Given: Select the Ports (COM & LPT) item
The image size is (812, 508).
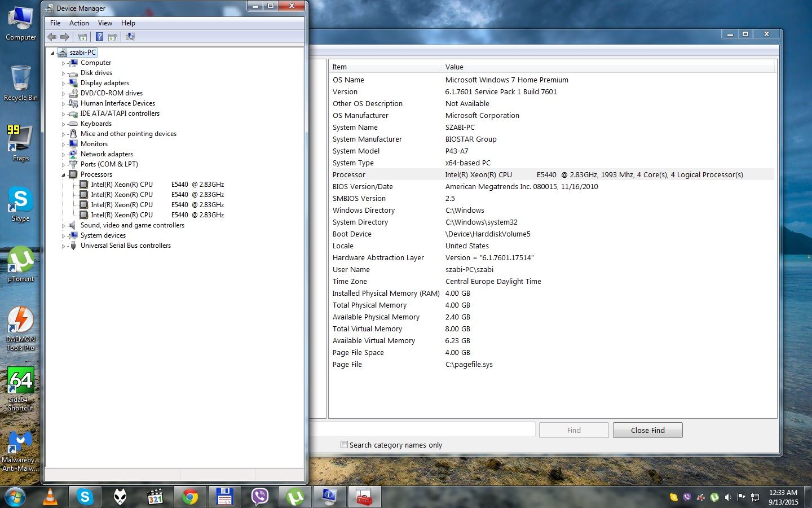Looking at the screenshot, I should [x=109, y=164].
